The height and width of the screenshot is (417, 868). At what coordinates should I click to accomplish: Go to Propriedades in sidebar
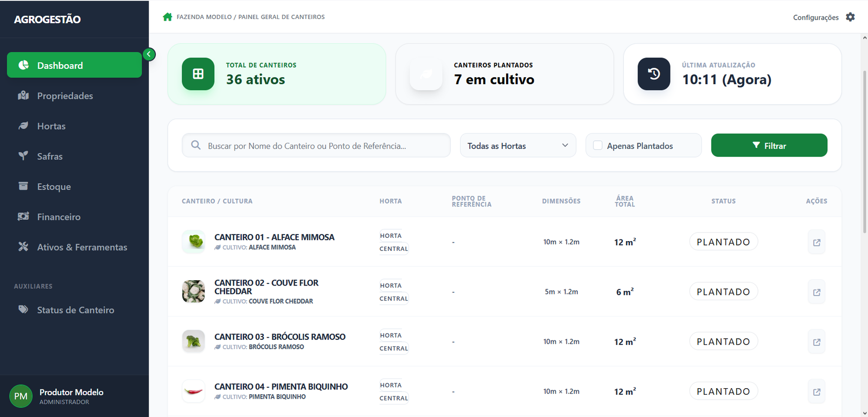(74, 96)
